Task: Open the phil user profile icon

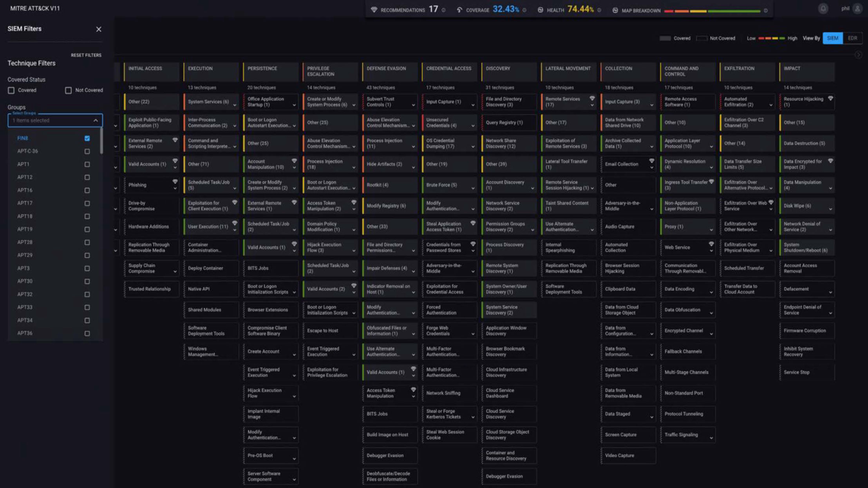Action: (x=857, y=9)
